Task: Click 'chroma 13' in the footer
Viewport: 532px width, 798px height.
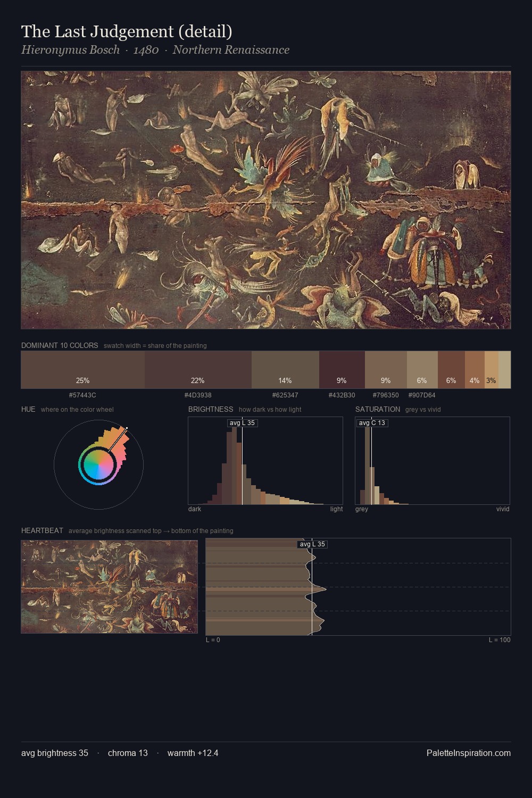Action: click(128, 753)
